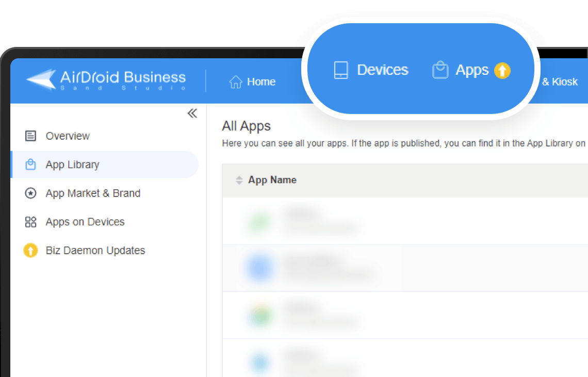Click the yellow update arrow beside Apps
Image resolution: width=588 pixels, height=377 pixels.
[x=502, y=71]
